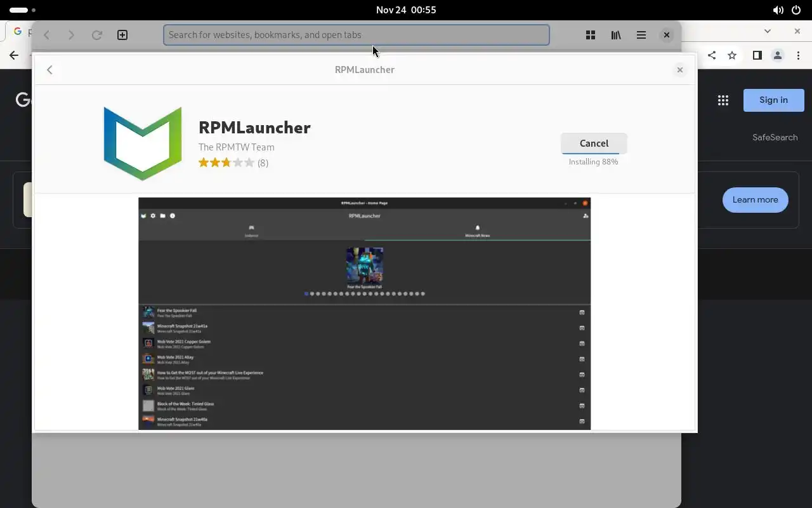
Task: Open a new tab with the plus icon
Action: pyautogui.click(x=122, y=35)
